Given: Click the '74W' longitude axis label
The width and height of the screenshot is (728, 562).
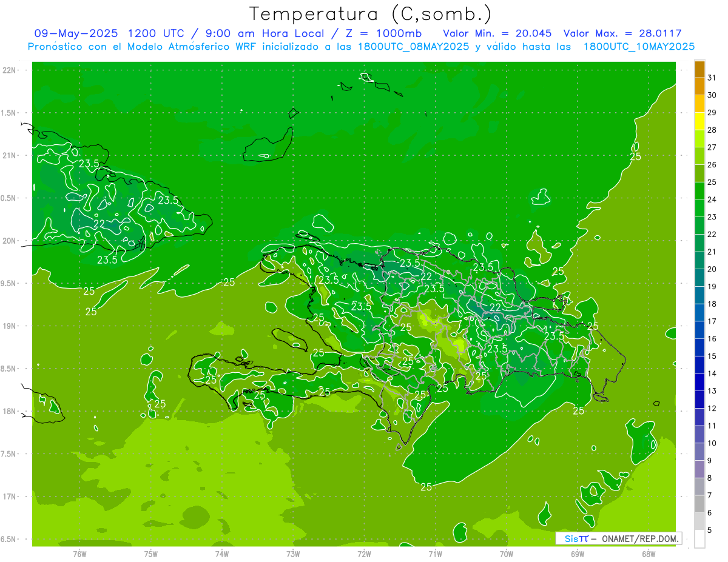Looking at the screenshot, I should 222,554.
